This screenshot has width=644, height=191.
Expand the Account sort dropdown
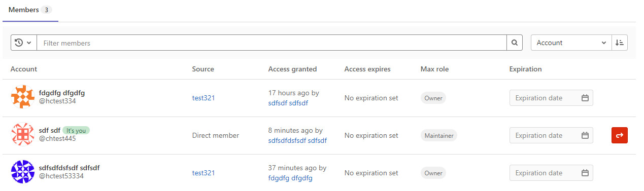pyautogui.click(x=571, y=43)
